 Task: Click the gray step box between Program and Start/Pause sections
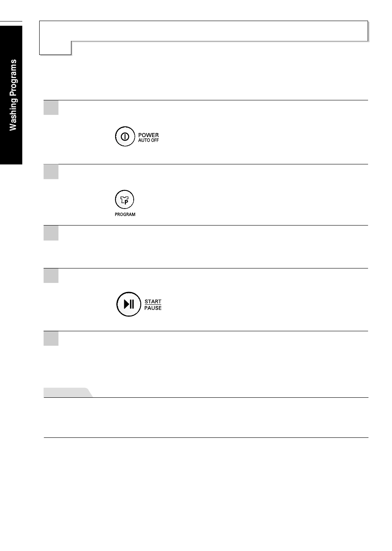pos(51,233)
